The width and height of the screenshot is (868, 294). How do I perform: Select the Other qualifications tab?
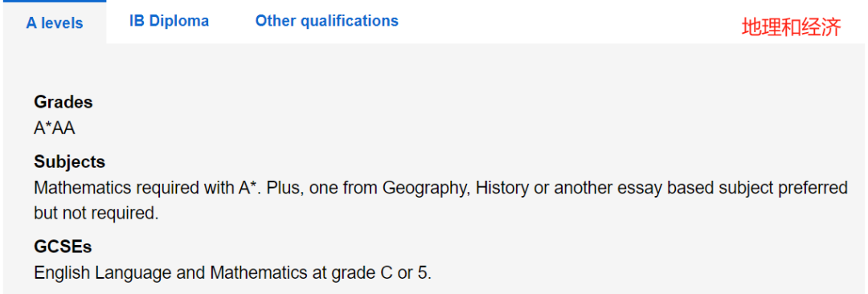tap(326, 21)
